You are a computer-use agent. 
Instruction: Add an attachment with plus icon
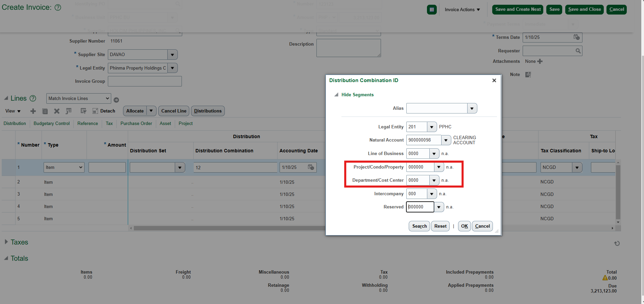[x=540, y=61]
